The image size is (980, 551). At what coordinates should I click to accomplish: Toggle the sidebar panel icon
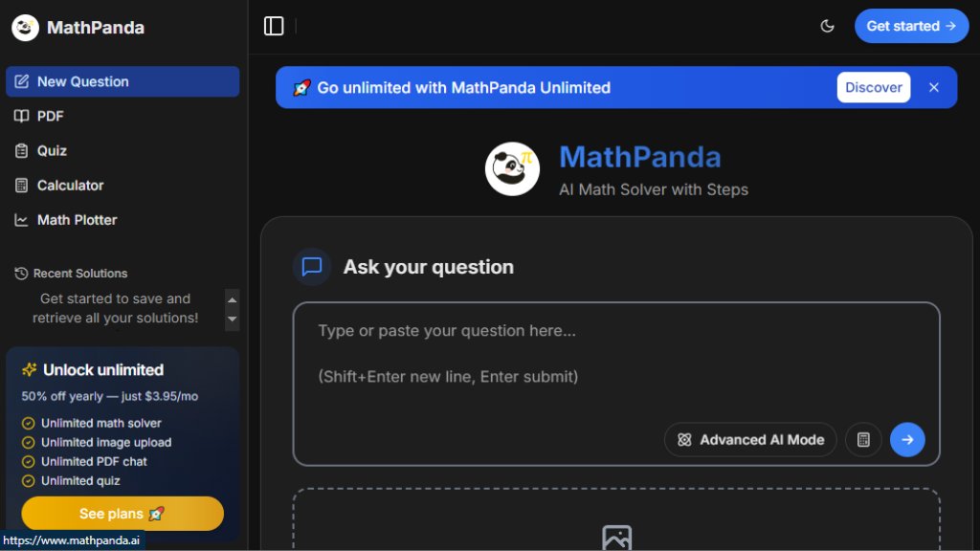[274, 26]
